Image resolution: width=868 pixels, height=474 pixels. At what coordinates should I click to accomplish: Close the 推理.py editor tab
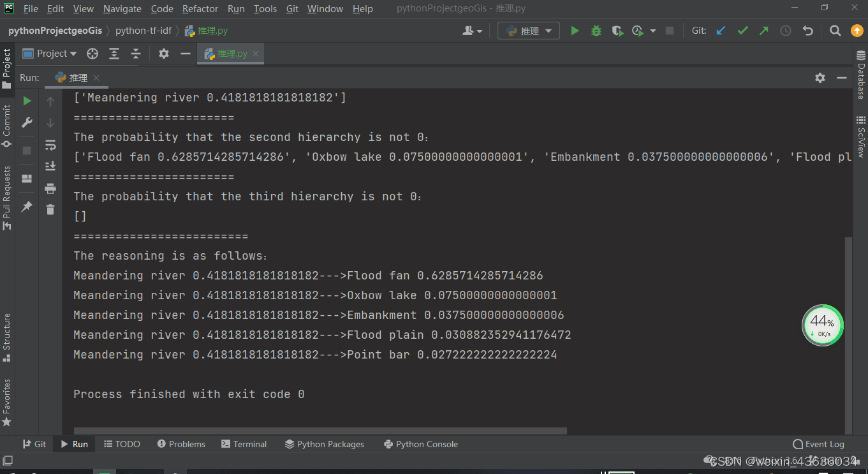[256, 54]
